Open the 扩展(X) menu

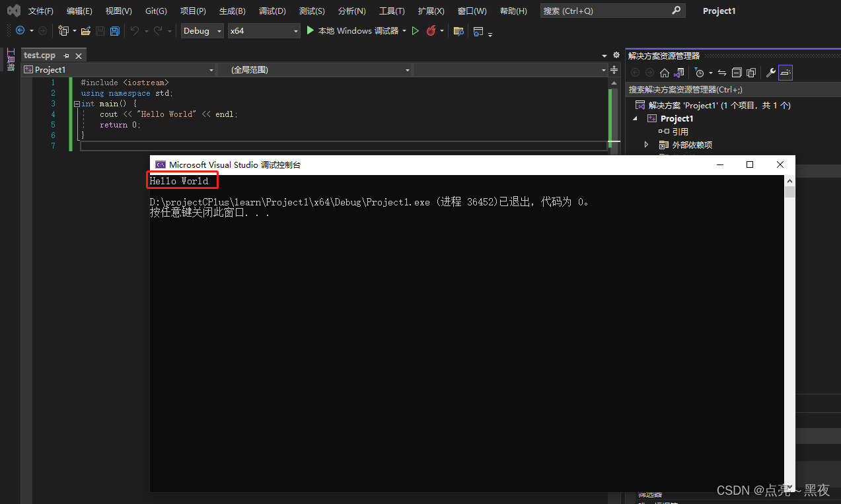(x=431, y=11)
